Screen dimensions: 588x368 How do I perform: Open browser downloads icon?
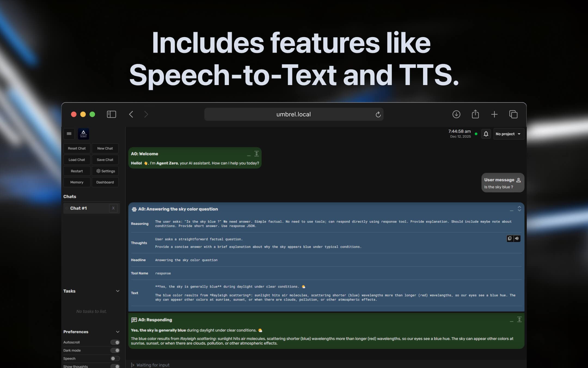tap(456, 114)
